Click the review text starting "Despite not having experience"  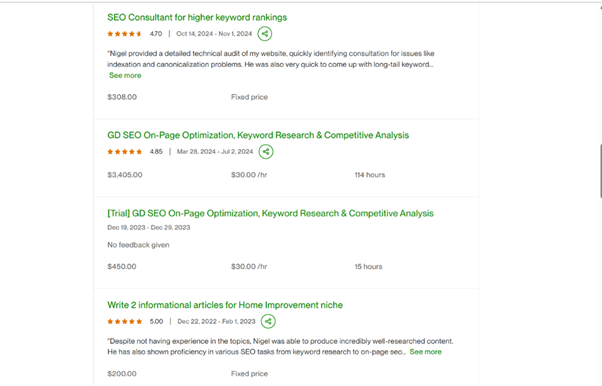pos(280,346)
